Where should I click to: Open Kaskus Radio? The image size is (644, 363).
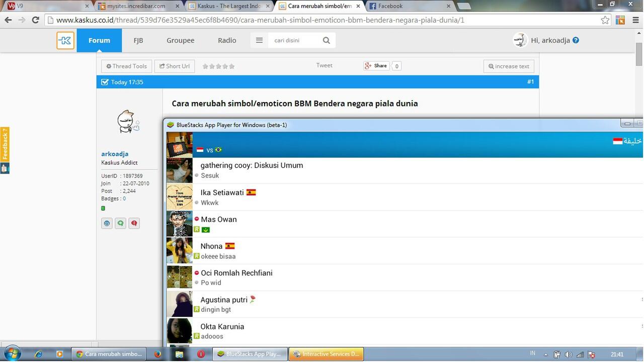click(227, 40)
